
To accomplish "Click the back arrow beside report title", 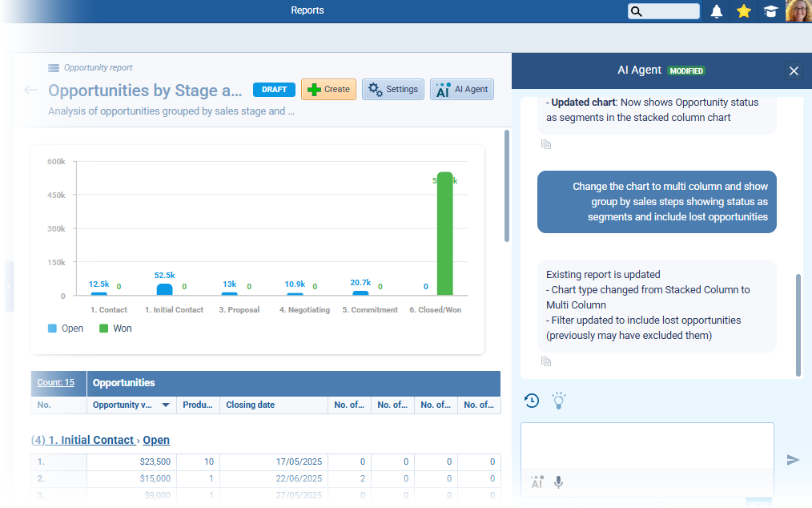I will pyautogui.click(x=30, y=90).
